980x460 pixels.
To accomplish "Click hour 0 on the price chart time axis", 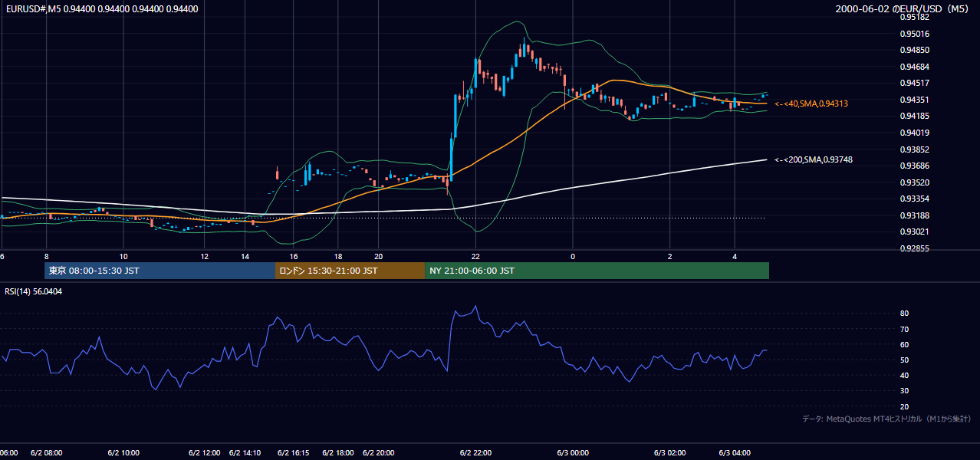I will pos(573,256).
